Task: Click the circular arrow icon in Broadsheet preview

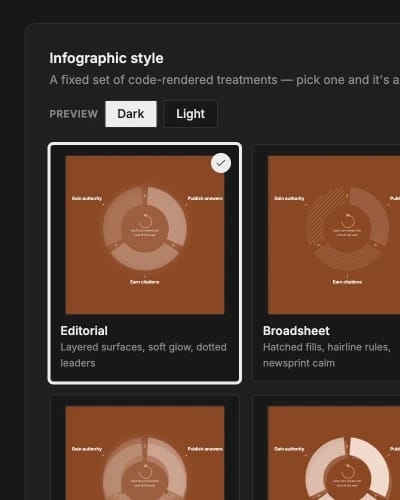Action: 348,221
